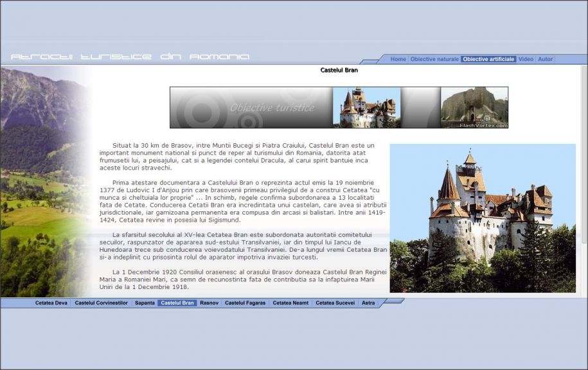View Castelul Fagaras page
The image size is (588, 370).
245,303
